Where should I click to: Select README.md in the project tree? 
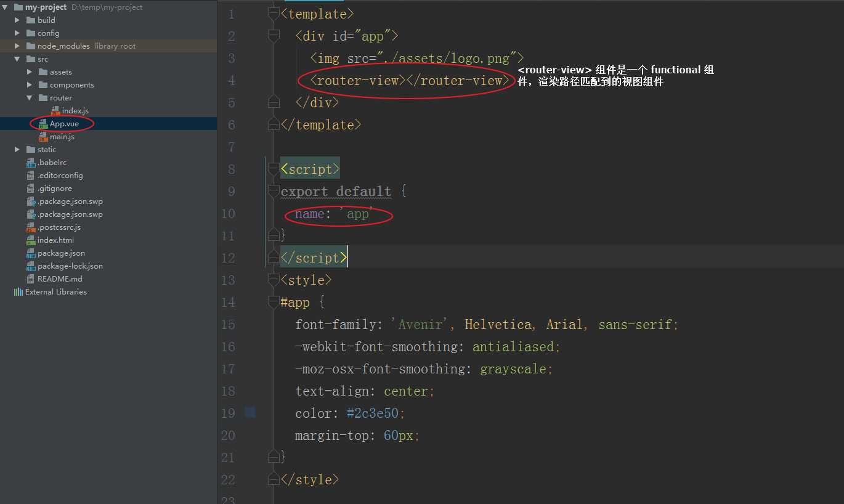[60, 279]
